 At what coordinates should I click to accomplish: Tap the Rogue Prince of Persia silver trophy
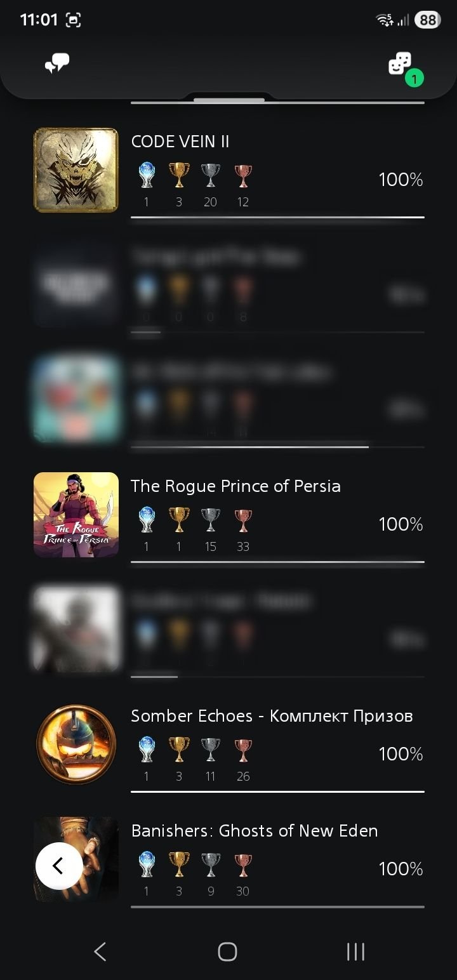click(x=211, y=520)
